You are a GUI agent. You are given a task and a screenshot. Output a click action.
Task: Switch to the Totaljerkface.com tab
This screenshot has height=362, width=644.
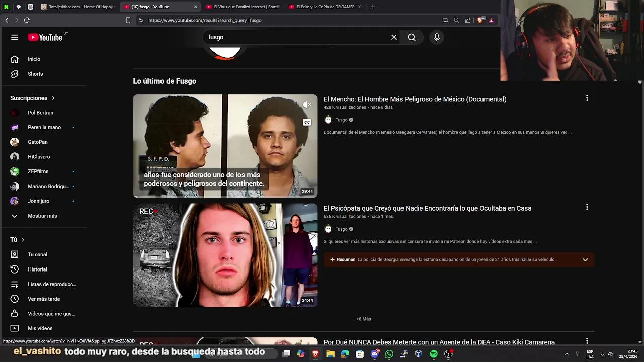77,7
